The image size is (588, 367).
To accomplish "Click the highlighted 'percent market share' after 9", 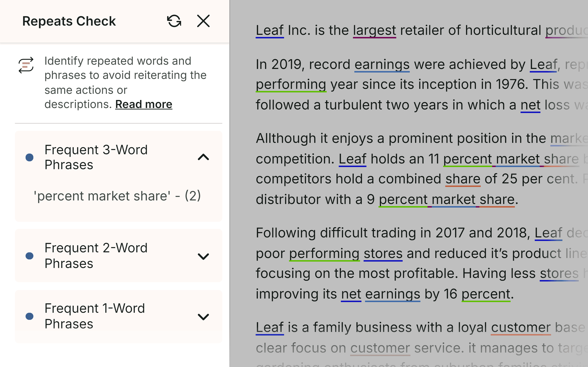I will [446, 199].
